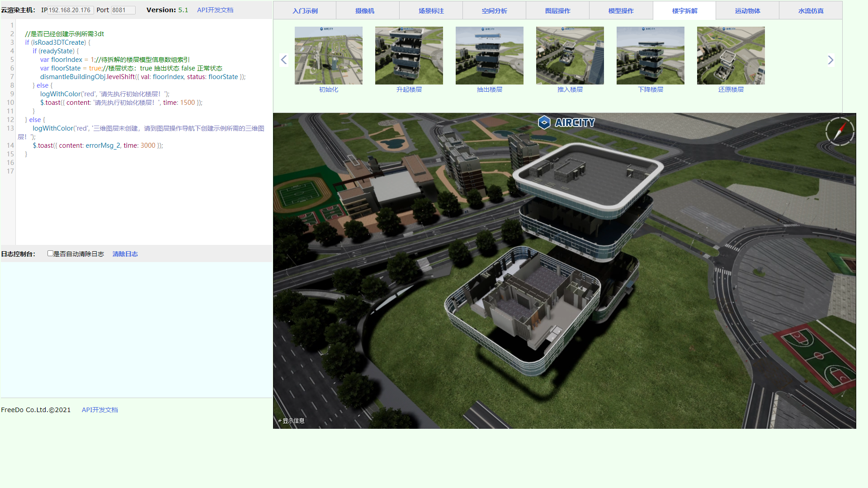Click the isRoad3DTCreate code line

click(57, 42)
